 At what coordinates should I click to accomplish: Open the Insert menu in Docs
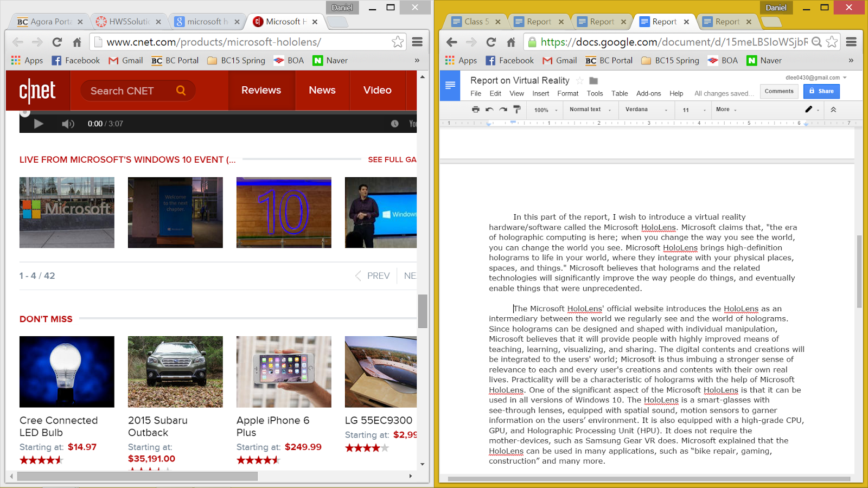[540, 93]
